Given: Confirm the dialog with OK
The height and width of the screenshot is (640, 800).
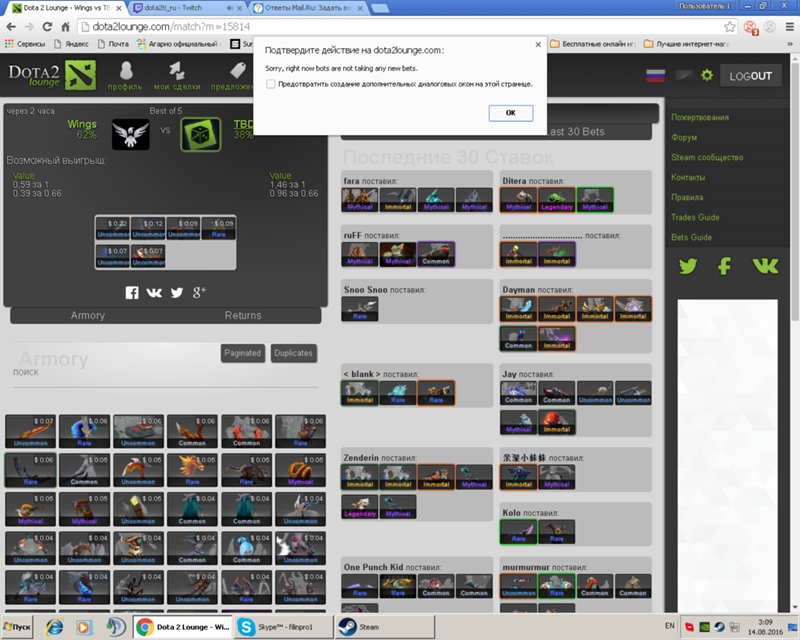Looking at the screenshot, I should point(511,113).
